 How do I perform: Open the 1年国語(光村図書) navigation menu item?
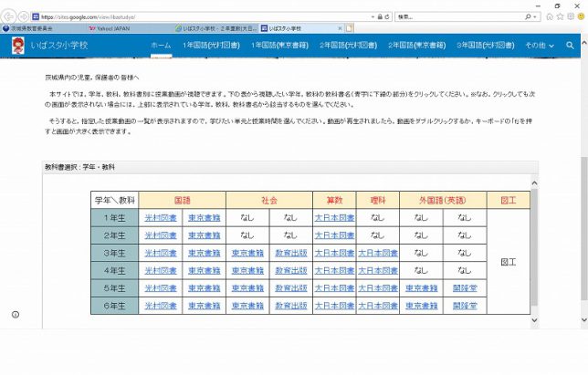207,45
